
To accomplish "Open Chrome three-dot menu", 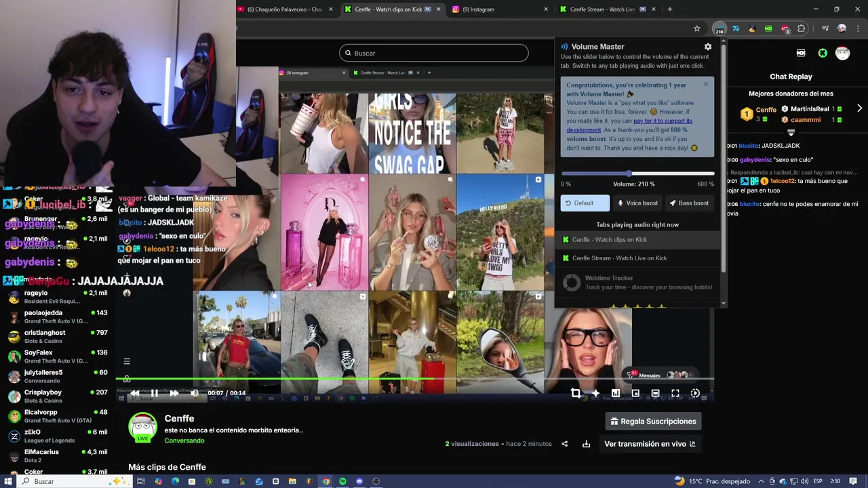I will coord(858,28).
